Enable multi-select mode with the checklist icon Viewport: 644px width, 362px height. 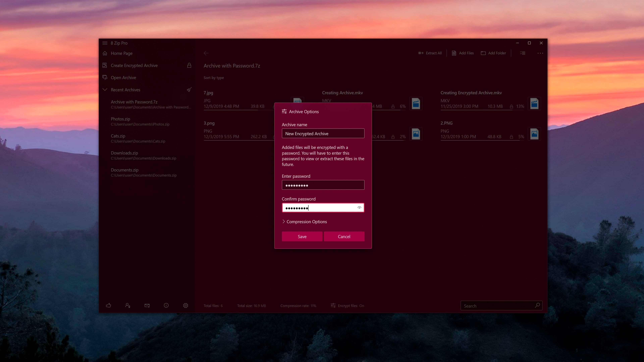click(523, 53)
